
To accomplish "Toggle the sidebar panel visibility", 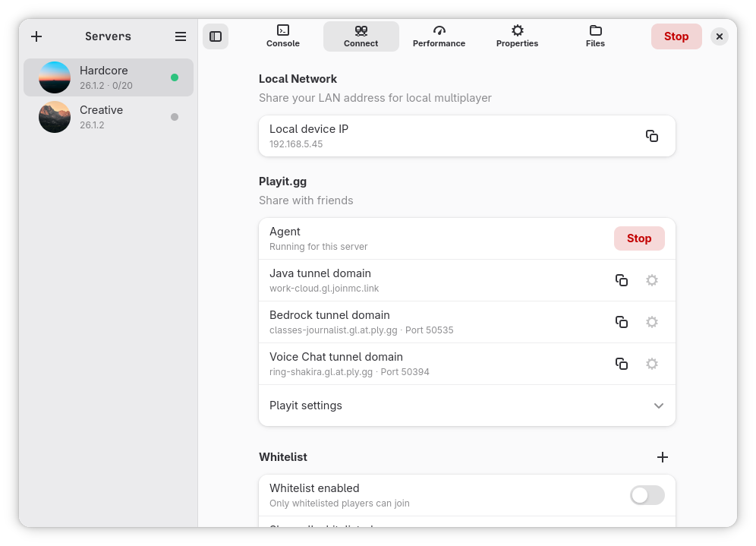I will click(216, 36).
